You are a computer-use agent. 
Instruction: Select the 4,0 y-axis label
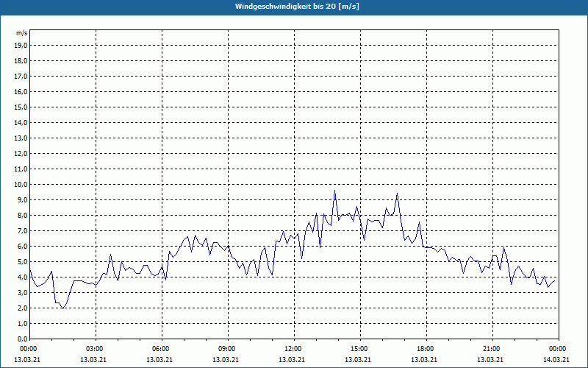click(23, 277)
